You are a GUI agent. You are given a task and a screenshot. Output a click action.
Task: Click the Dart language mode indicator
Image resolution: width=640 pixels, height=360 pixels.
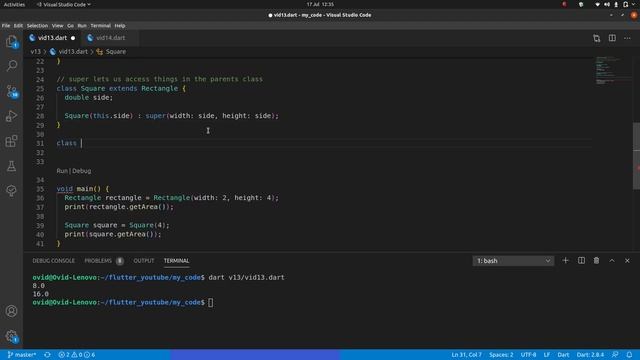pos(563,355)
